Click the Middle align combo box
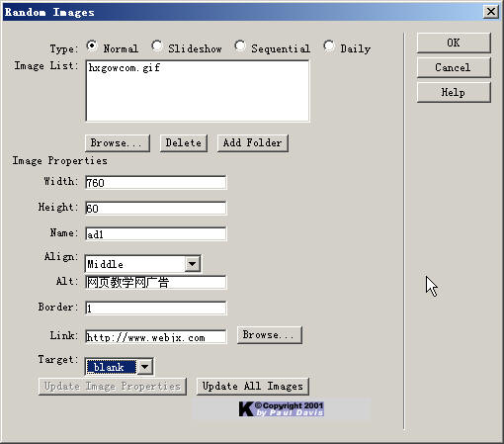 click(142, 264)
